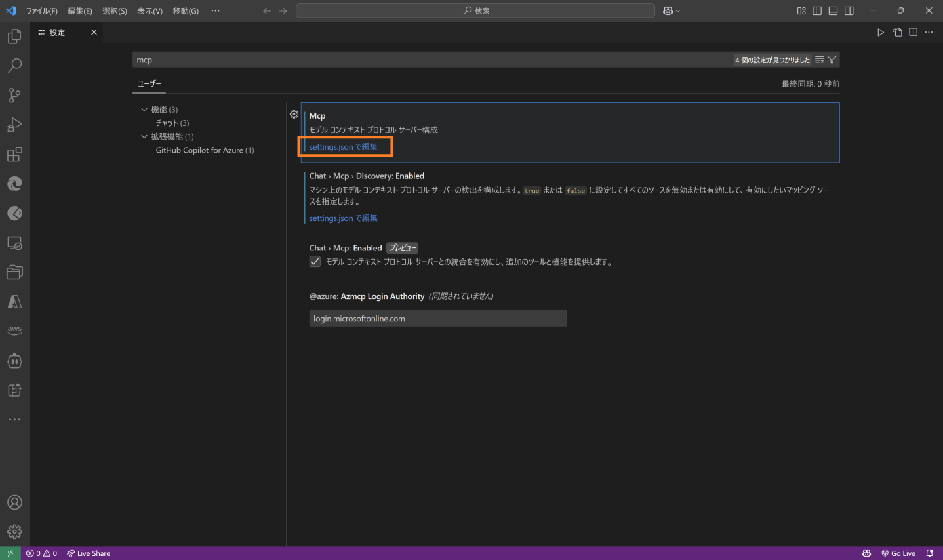This screenshot has height=560, width=943.
Task: Close the 設定 tab
Action: point(94,32)
